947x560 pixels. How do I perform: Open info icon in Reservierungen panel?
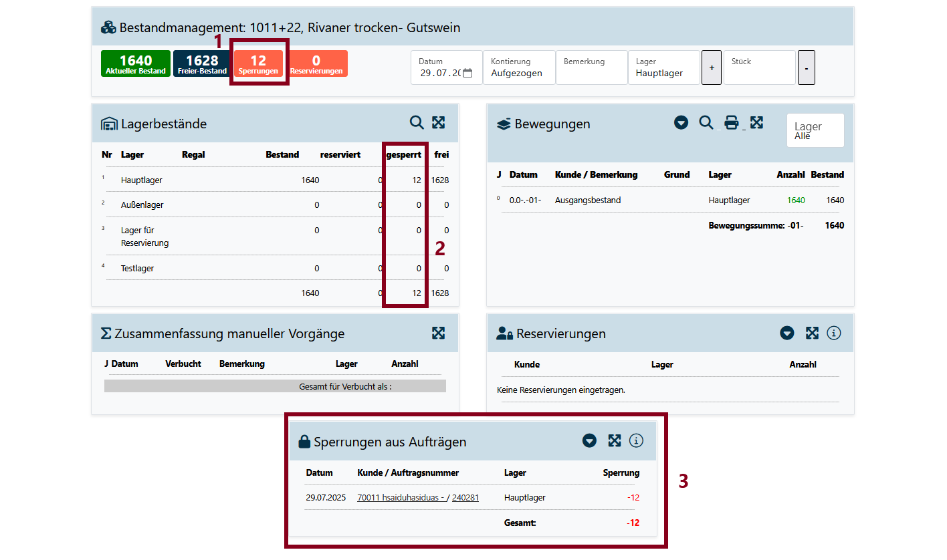pos(833,333)
